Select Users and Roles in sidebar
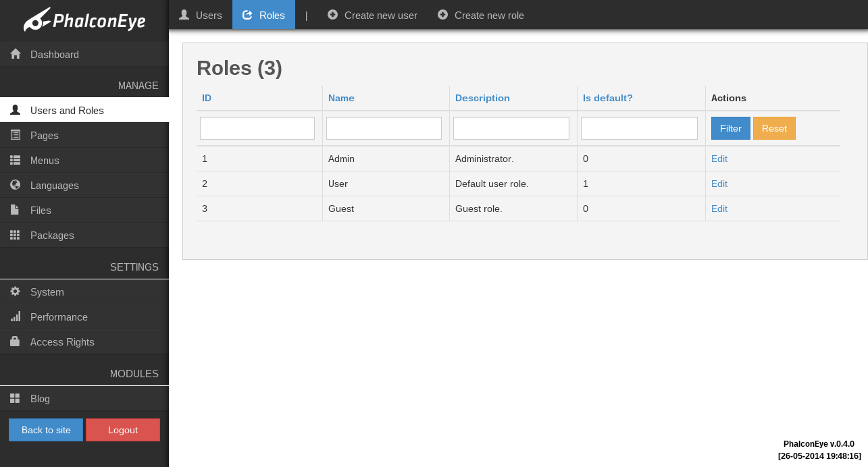This screenshot has height=467, width=868. (84, 110)
